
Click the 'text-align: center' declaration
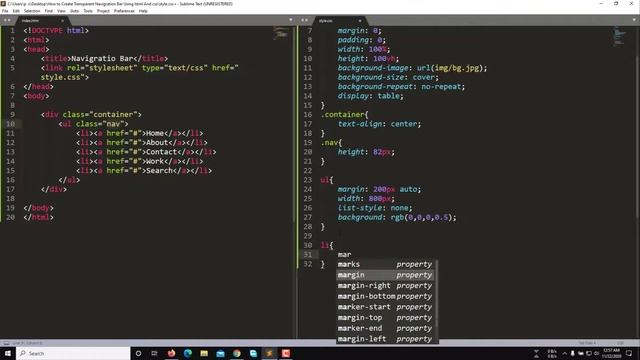pos(379,124)
